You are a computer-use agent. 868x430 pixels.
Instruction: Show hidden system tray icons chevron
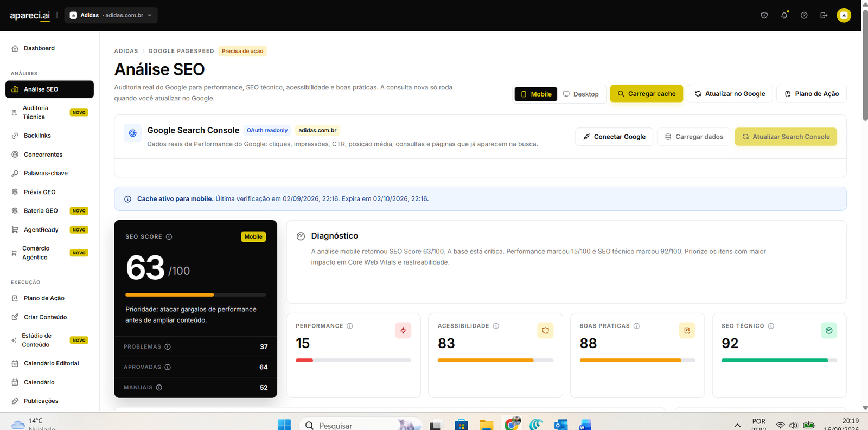point(737,426)
